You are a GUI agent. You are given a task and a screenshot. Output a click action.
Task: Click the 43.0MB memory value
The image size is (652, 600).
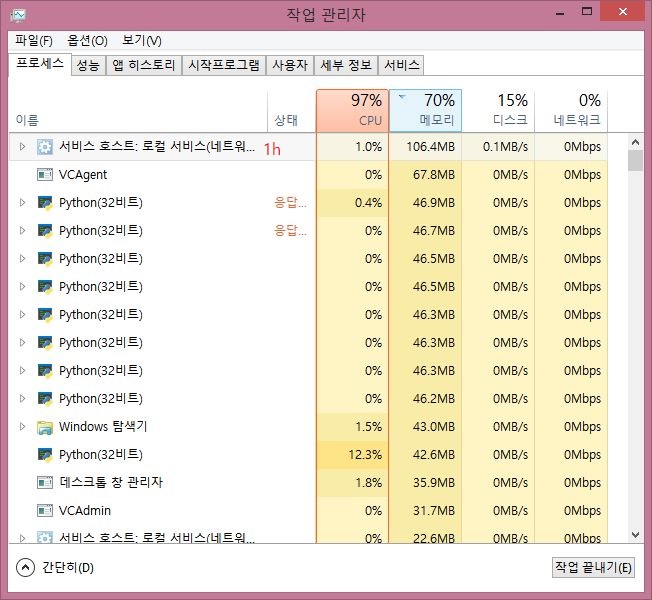click(x=434, y=427)
